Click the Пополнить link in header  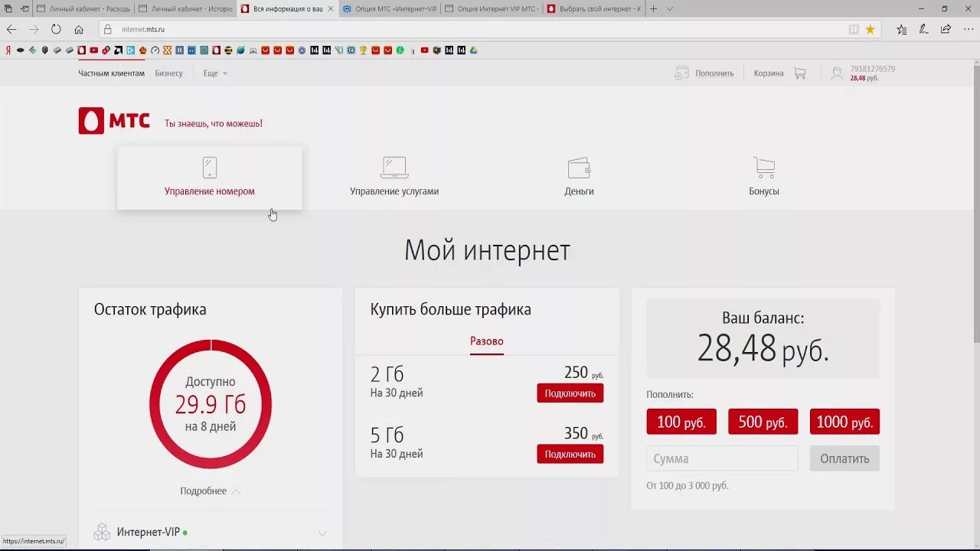pyautogui.click(x=714, y=73)
